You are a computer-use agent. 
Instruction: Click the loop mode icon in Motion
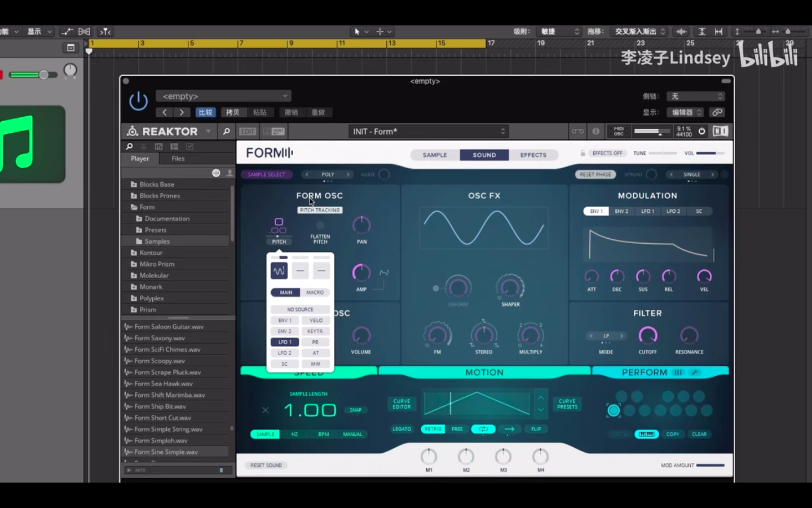(x=483, y=429)
